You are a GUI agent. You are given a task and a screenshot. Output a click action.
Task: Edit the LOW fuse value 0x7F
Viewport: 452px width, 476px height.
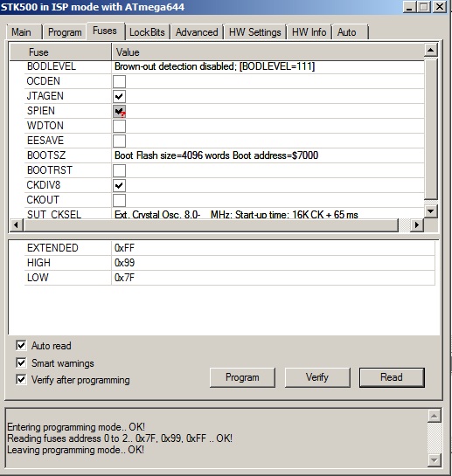click(273, 278)
